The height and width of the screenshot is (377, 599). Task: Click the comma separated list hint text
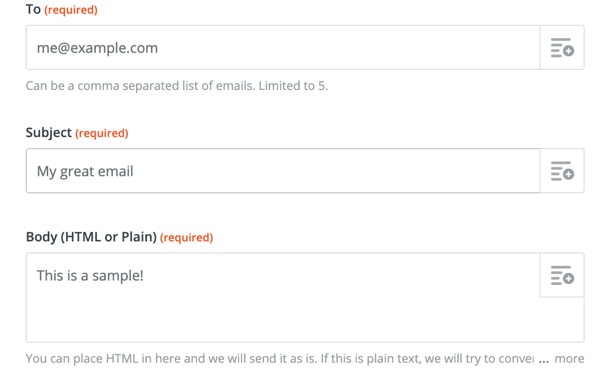pyautogui.click(x=140, y=86)
